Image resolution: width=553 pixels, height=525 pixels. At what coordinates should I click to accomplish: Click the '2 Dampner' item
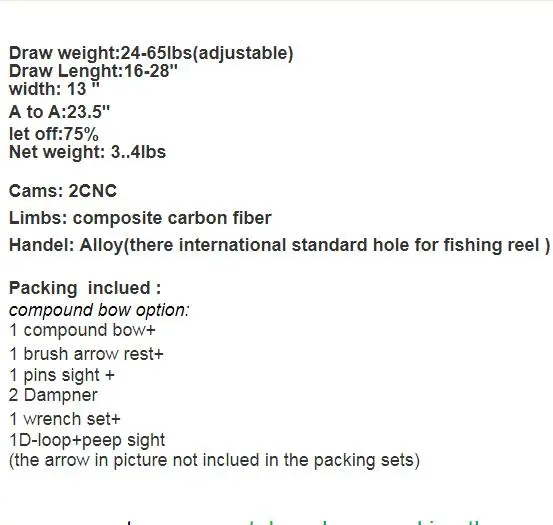tap(53, 395)
